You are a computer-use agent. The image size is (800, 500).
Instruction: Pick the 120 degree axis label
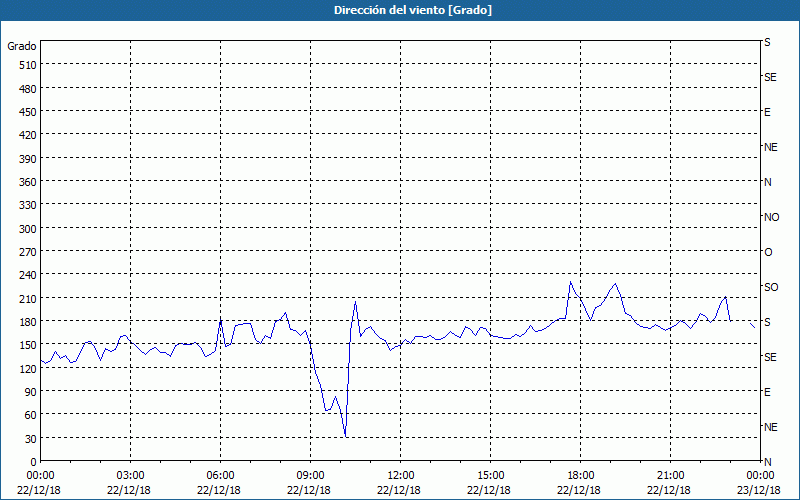coord(28,368)
